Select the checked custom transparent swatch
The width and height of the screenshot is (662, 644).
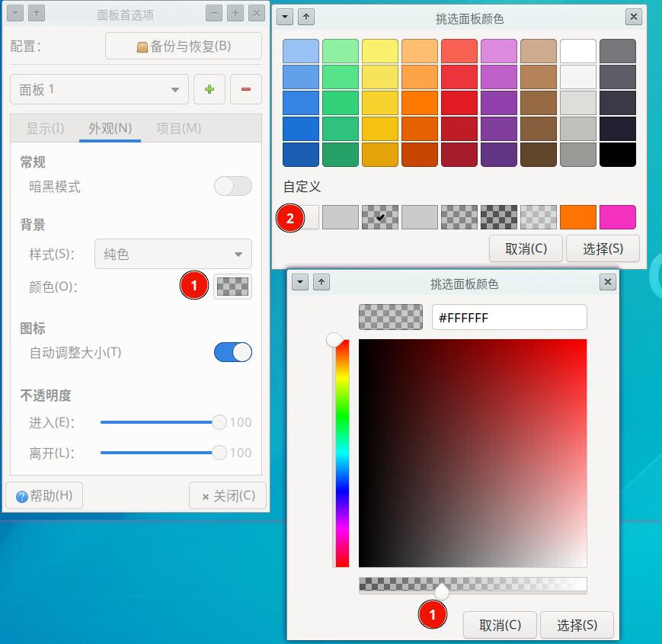[380, 217]
